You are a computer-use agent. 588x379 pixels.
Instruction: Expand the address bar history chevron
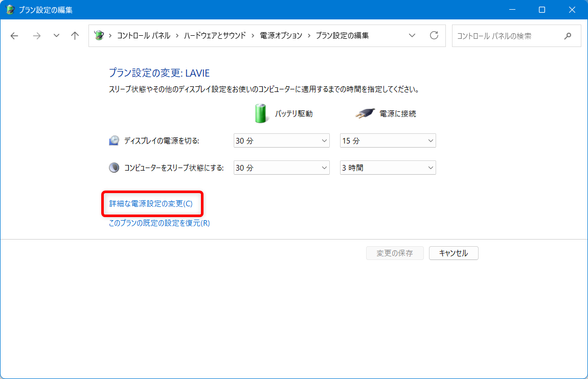(x=412, y=36)
